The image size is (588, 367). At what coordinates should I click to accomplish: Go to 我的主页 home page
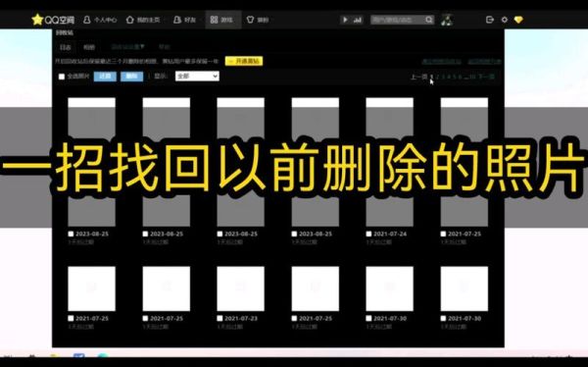(143, 20)
